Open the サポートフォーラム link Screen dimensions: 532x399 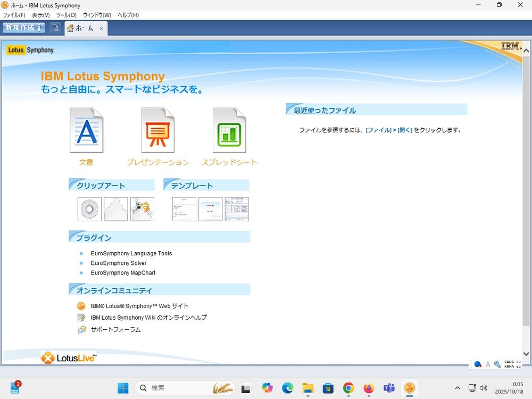coord(115,329)
